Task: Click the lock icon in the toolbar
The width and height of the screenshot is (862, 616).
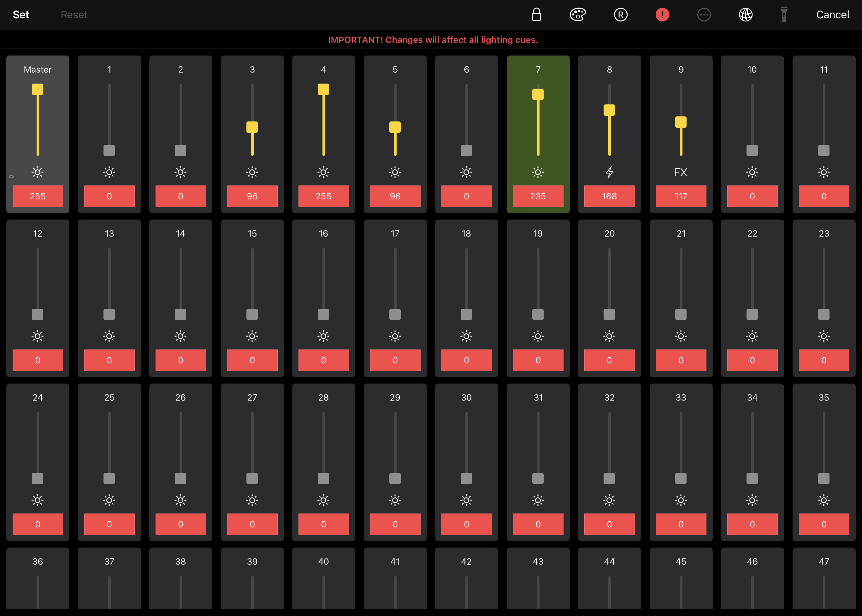Action: pyautogui.click(x=536, y=15)
